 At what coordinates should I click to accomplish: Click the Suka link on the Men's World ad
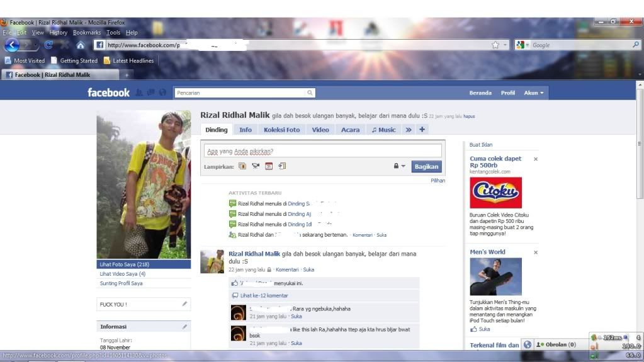pos(484,329)
